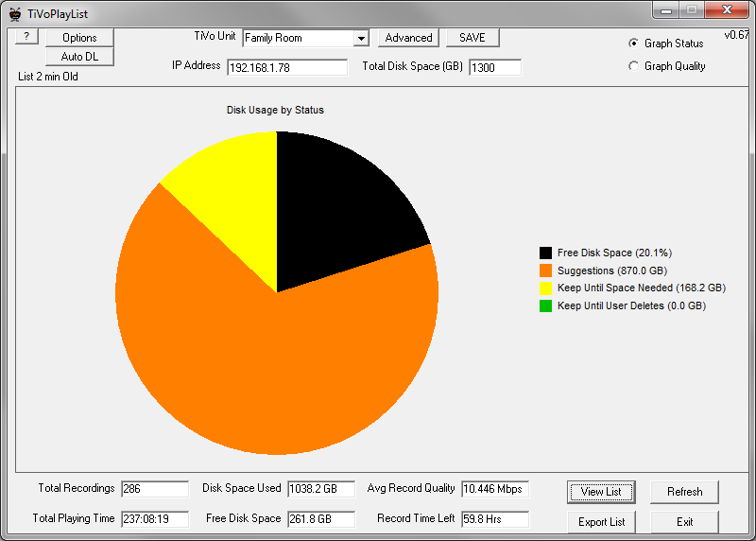Select the Graph Status radio button
This screenshot has height=541, width=756.
(x=633, y=44)
